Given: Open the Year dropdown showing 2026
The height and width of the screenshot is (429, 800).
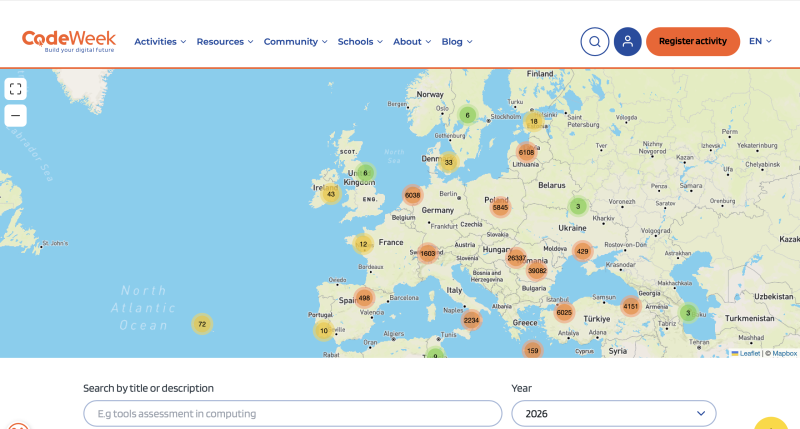Looking at the screenshot, I should tap(614, 413).
